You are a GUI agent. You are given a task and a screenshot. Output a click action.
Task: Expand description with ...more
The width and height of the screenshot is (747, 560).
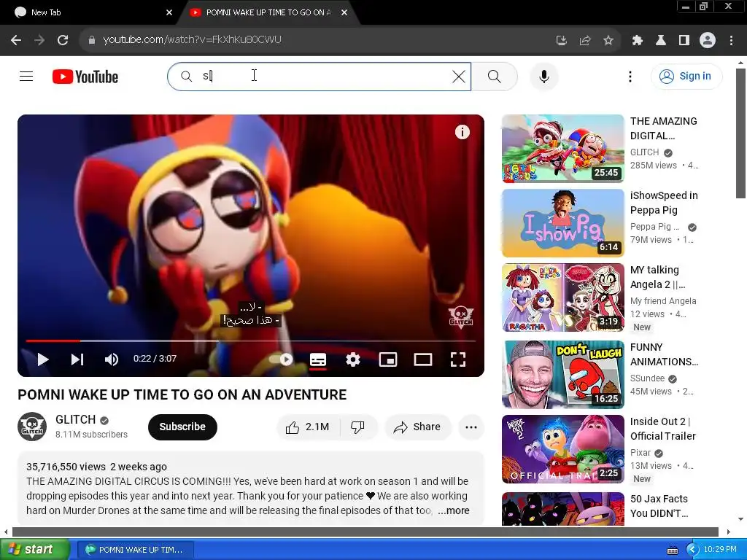click(x=454, y=510)
